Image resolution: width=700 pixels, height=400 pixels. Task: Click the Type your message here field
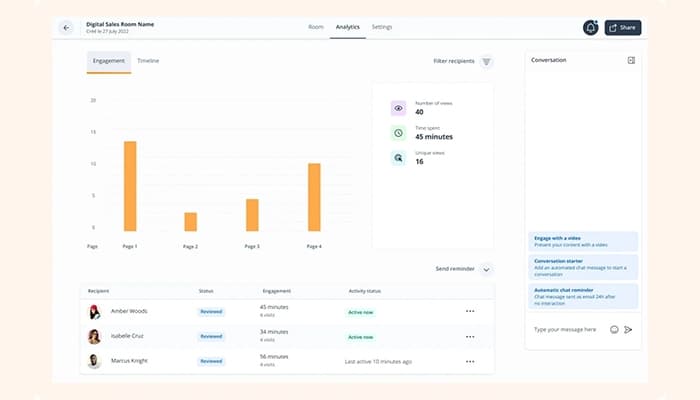(565, 329)
